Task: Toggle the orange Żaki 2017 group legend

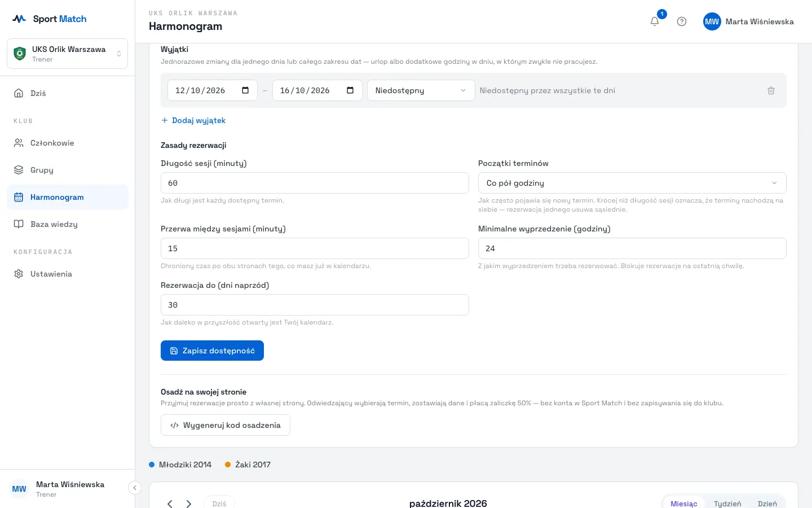Action: pyautogui.click(x=248, y=465)
